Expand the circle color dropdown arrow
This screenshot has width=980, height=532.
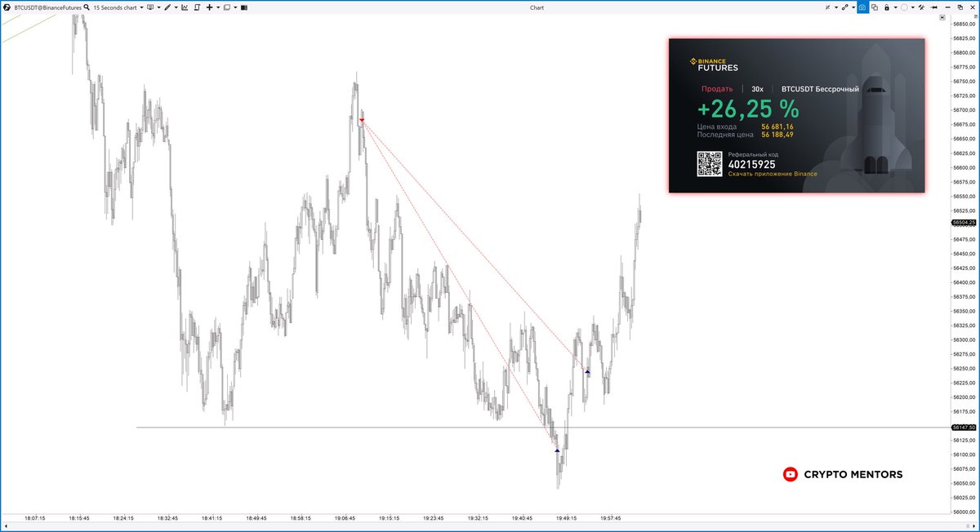[913, 7]
